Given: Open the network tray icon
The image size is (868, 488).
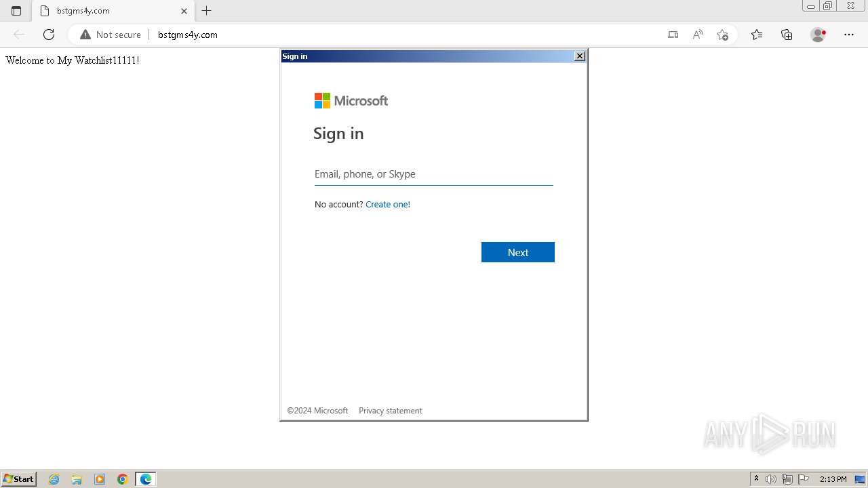Looking at the screenshot, I should [787, 479].
